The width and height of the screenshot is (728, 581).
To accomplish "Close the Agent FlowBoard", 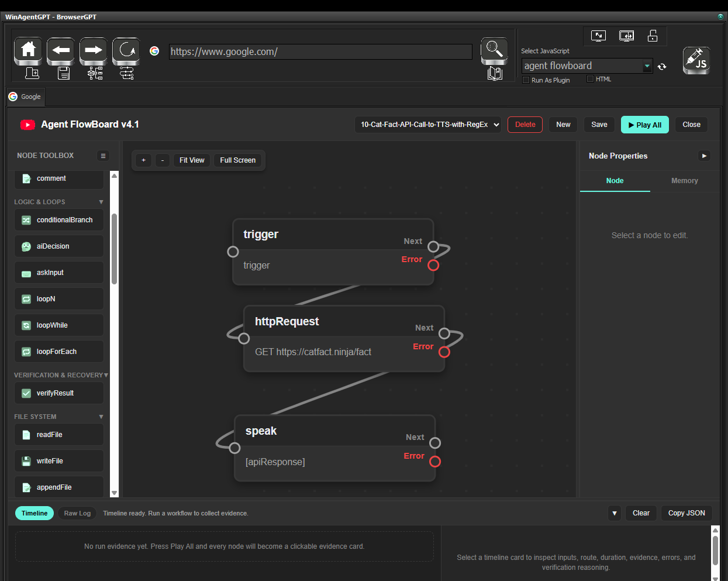I will click(x=691, y=125).
